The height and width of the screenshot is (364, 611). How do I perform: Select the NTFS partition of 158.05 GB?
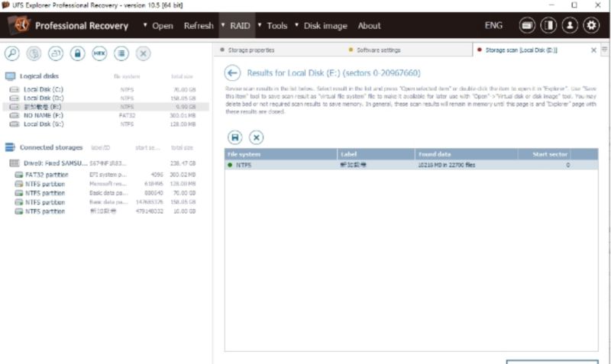point(105,202)
